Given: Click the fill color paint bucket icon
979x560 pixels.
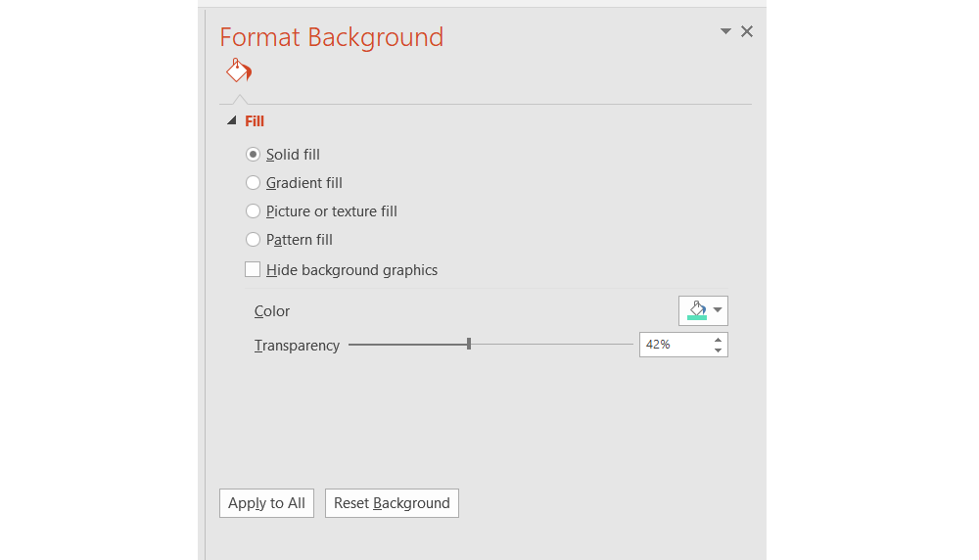Looking at the screenshot, I should pos(696,310).
